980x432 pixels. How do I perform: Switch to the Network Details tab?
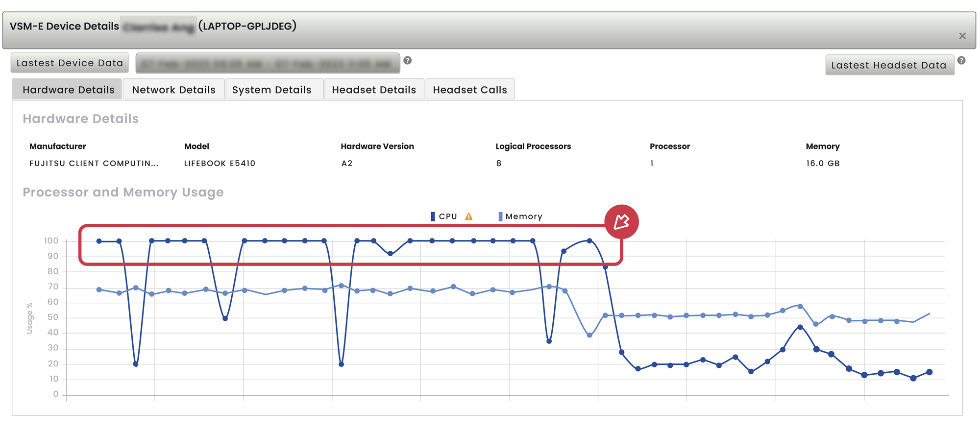[x=173, y=90]
